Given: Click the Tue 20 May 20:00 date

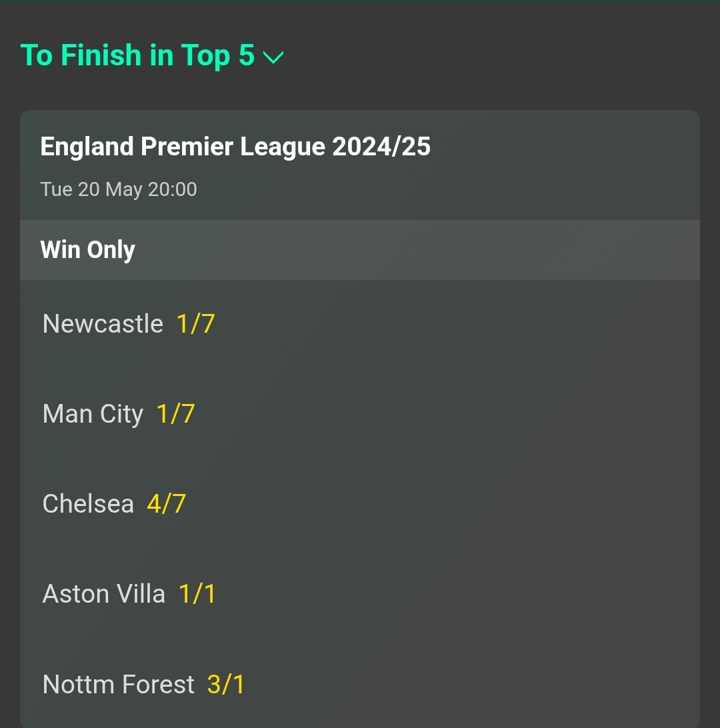Looking at the screenshot, I should [x=119, y=189].
